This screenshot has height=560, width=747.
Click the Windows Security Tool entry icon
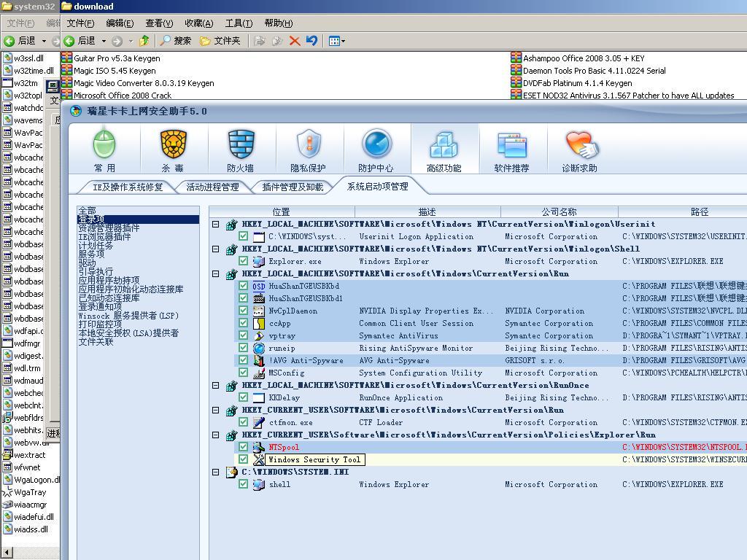coord(259,459)
